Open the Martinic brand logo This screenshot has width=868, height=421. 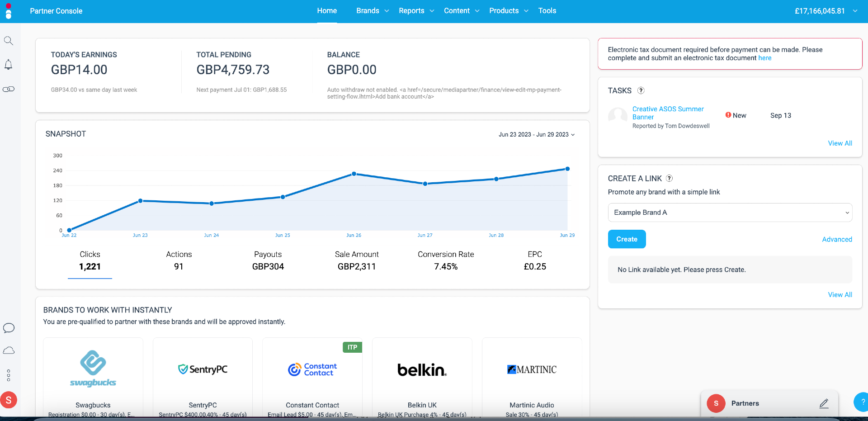pyautogui.click(x=532, y=369)
